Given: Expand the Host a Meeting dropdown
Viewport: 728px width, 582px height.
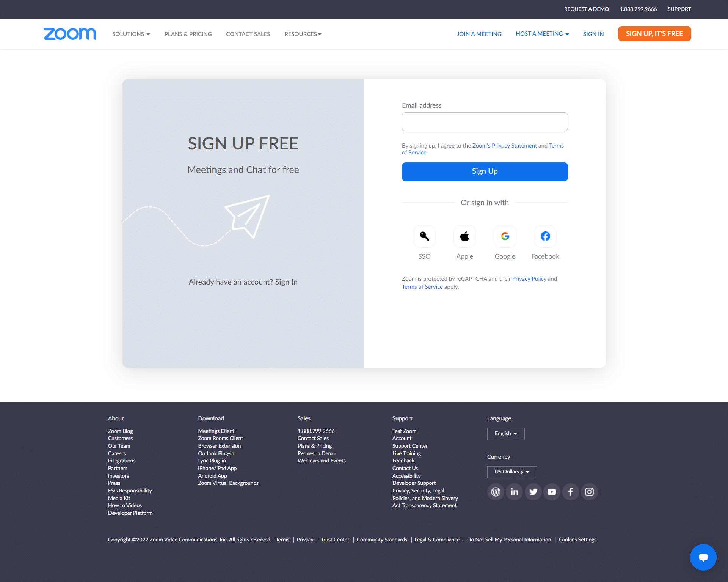Looking at the screenshot, I should pos(542,34).
